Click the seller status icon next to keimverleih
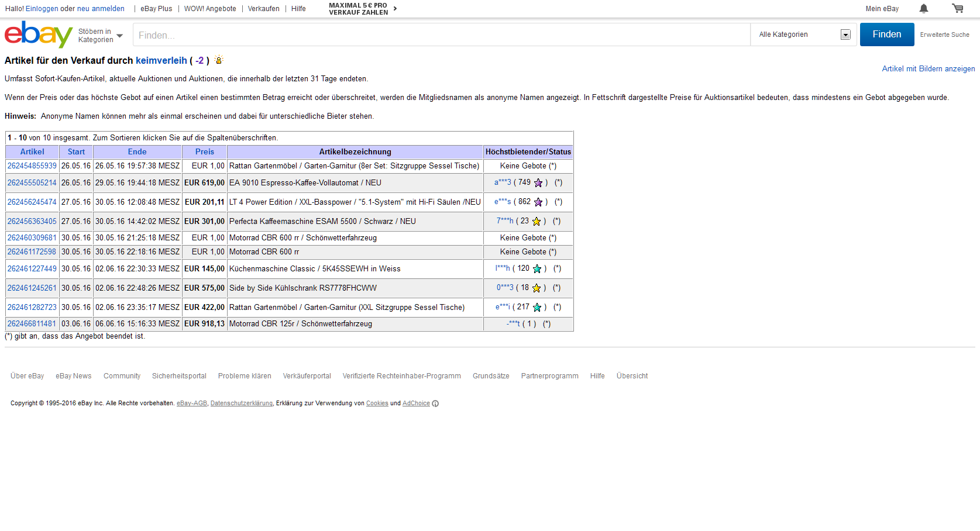Screen dimensions: 980x531 [219, 60]
